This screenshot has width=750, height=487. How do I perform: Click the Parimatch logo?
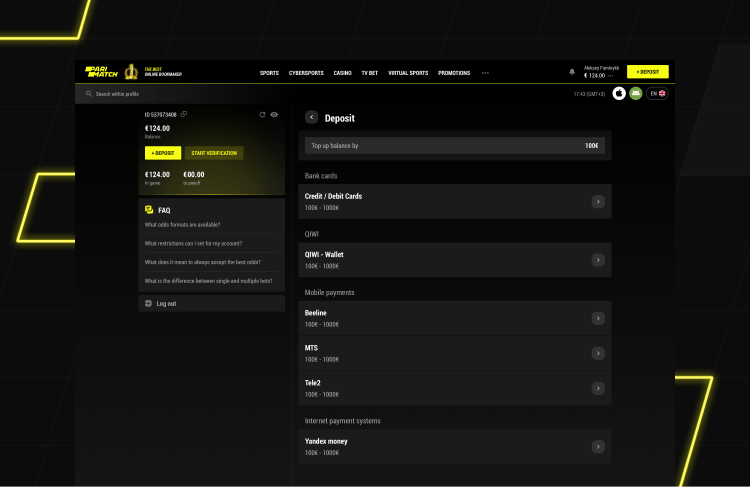102,72
